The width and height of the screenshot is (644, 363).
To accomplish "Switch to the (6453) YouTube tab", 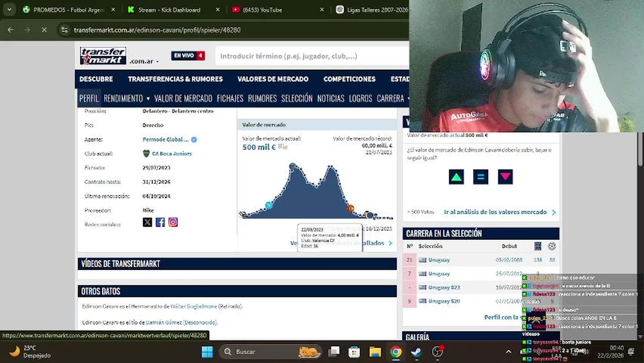I will point(262,10).
